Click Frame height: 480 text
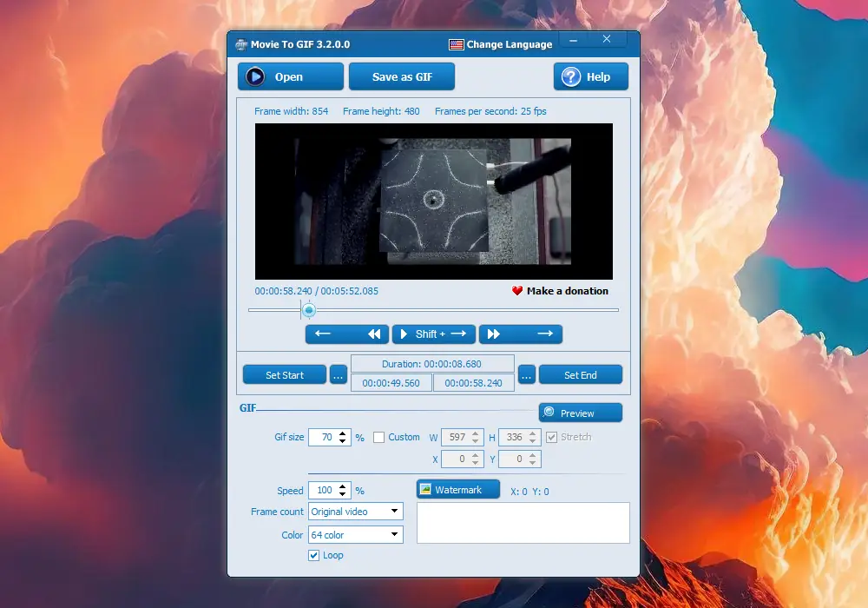This screenshot has height=608, width=868. [381, 111]
